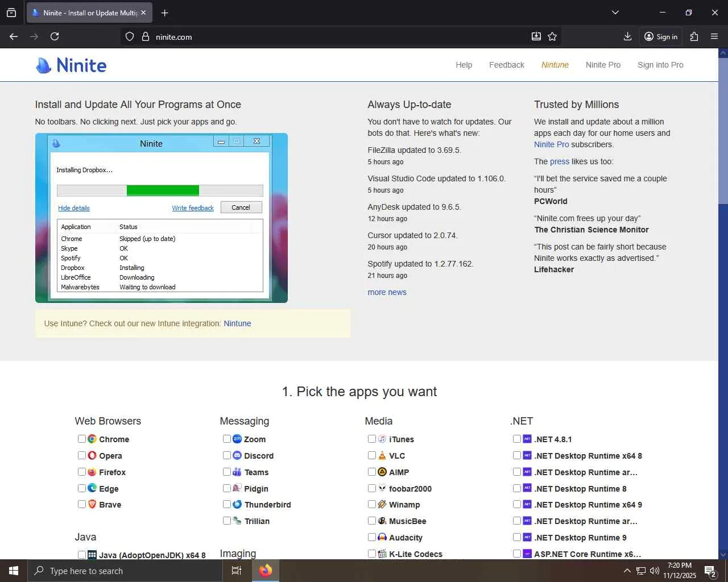Open the Windows notification center

[x=710, y=571]
